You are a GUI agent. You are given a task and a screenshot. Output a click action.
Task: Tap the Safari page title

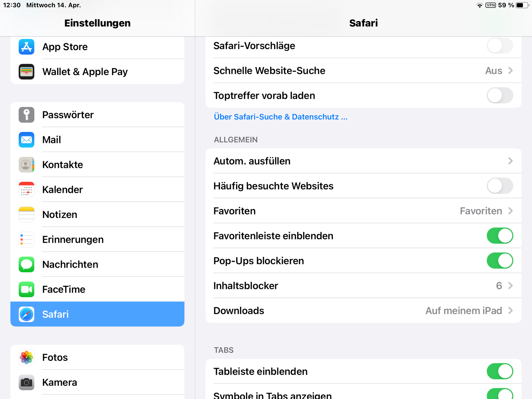click(x=364, y=23)
